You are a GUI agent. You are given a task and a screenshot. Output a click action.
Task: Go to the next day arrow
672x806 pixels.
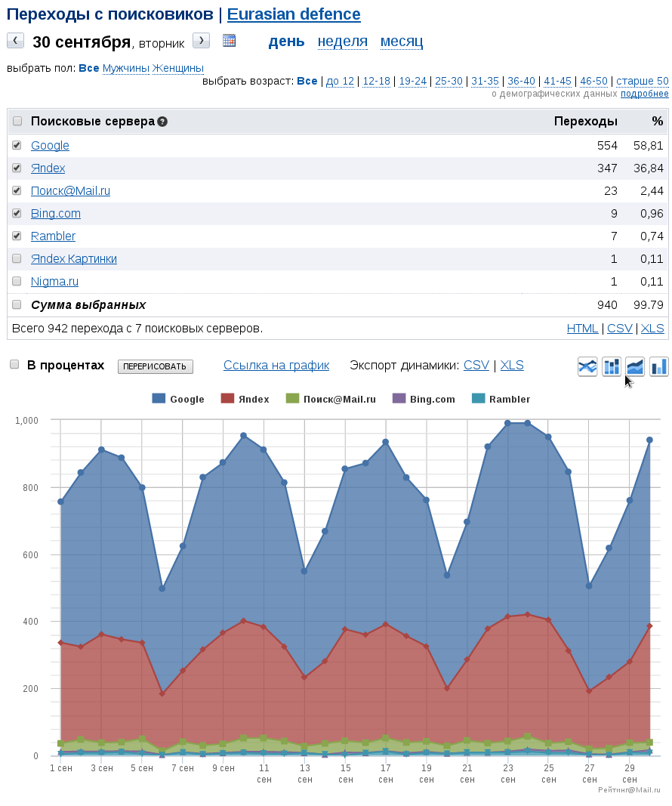point(201,41)
